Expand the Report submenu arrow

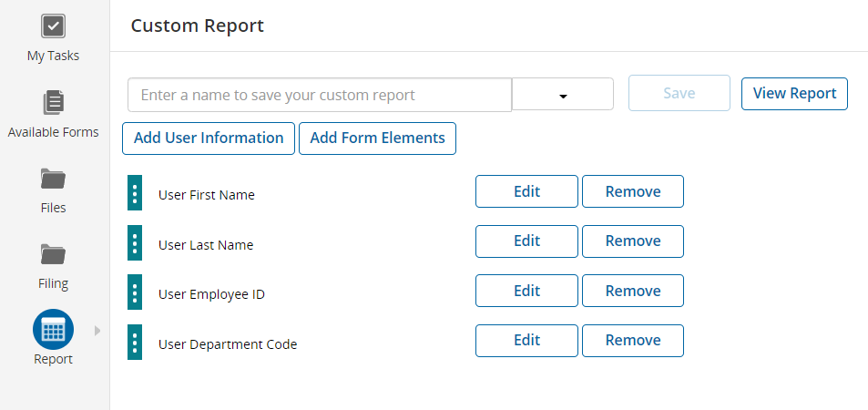pos(97,331)
